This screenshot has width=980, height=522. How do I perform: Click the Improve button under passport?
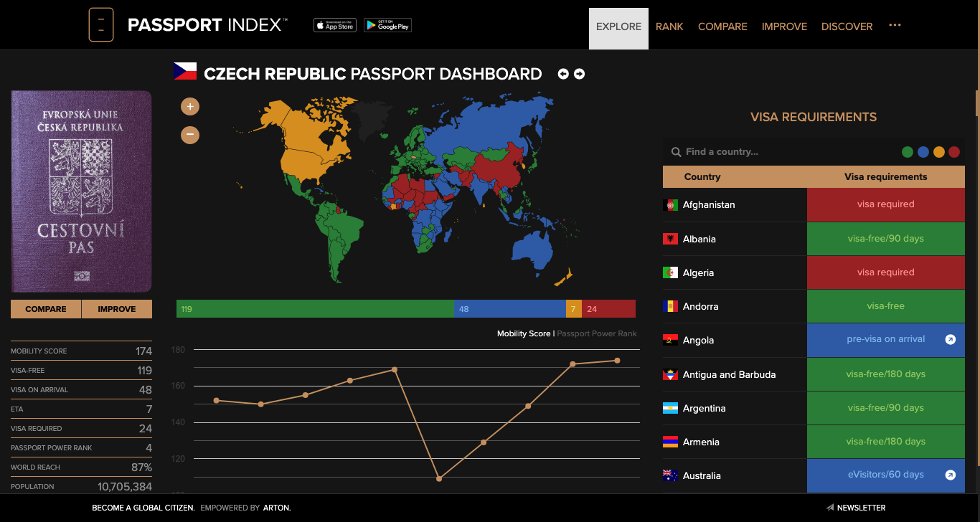click(x=117, y=309)
